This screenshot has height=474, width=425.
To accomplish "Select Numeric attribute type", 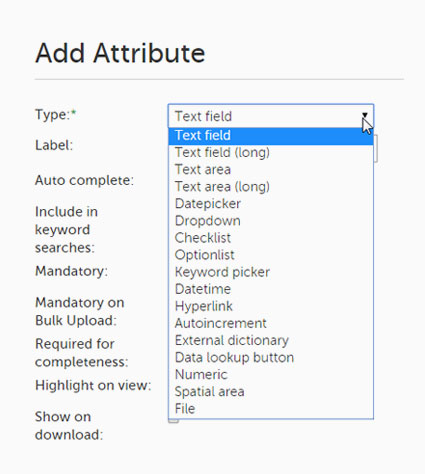I will (x=271, y=375).
